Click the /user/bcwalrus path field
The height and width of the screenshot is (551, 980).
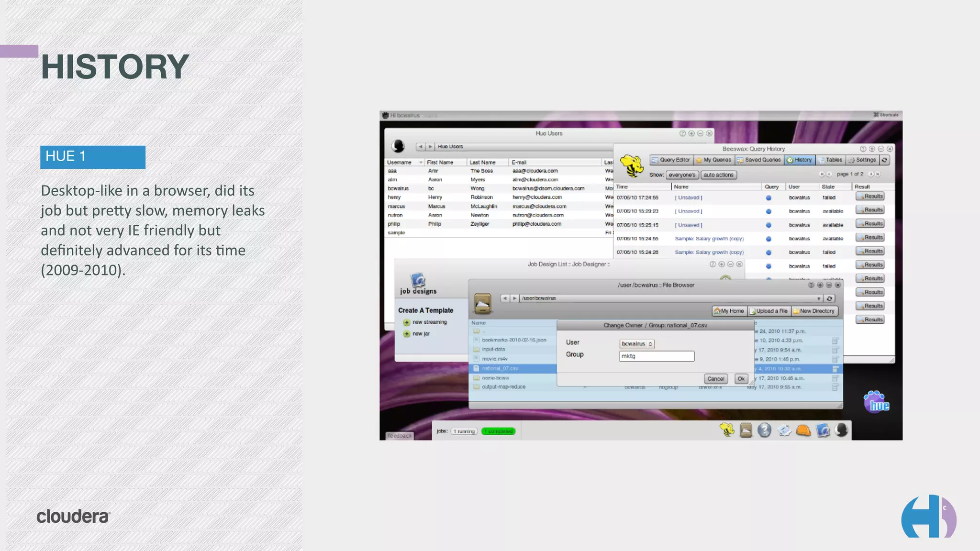[x=667, y=298]
